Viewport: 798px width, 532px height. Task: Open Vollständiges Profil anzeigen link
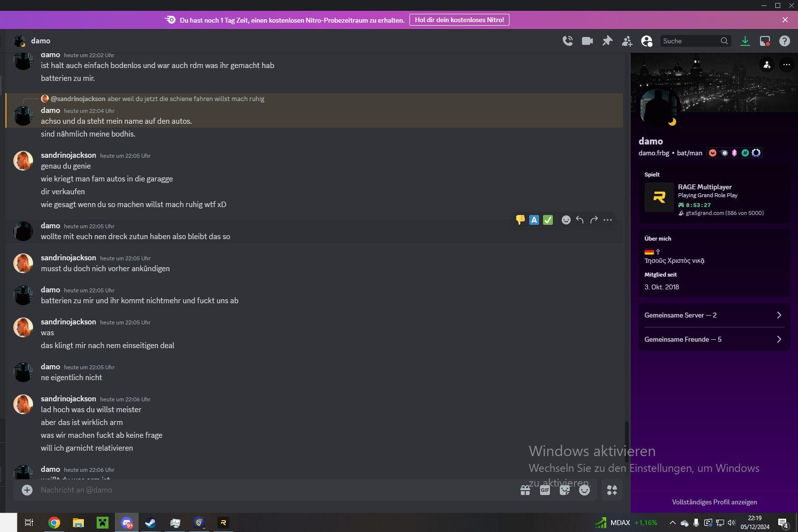pyautogui.click(x=714, y=502)
